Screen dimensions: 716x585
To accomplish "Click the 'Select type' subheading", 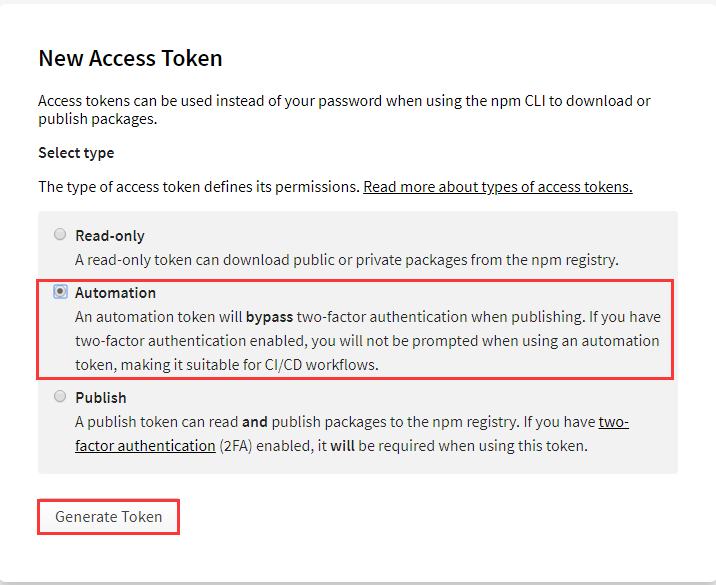I will [76, 153].
